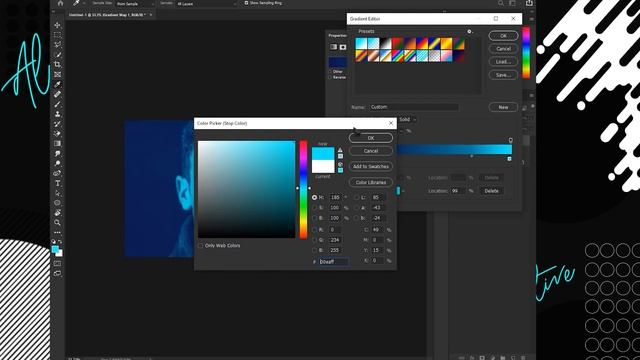Click the gradient Name field Custom
This screenshot has width=640, height=360.
tap(414, 107)
